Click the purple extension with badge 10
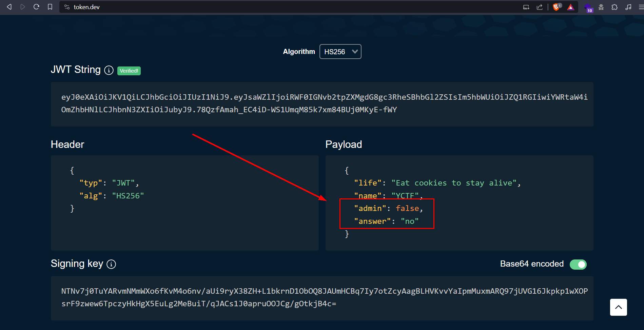This screenshot has width=644, height=330. point(588,8)
